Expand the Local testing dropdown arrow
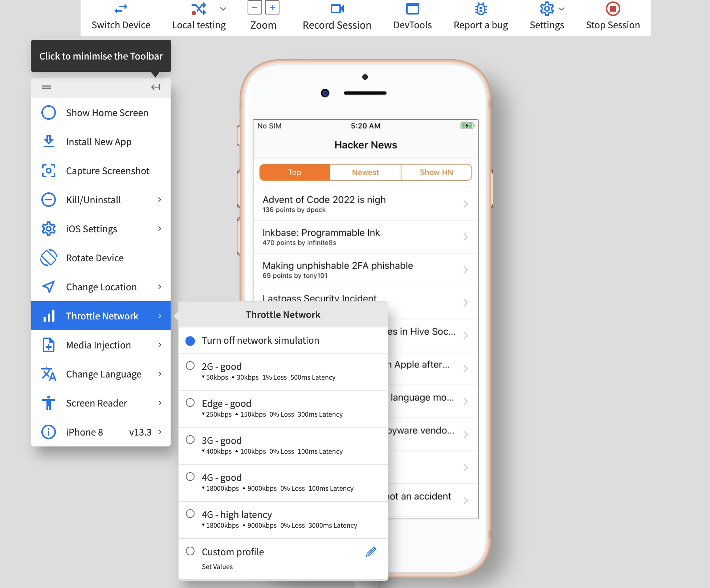 coord(223,9)
